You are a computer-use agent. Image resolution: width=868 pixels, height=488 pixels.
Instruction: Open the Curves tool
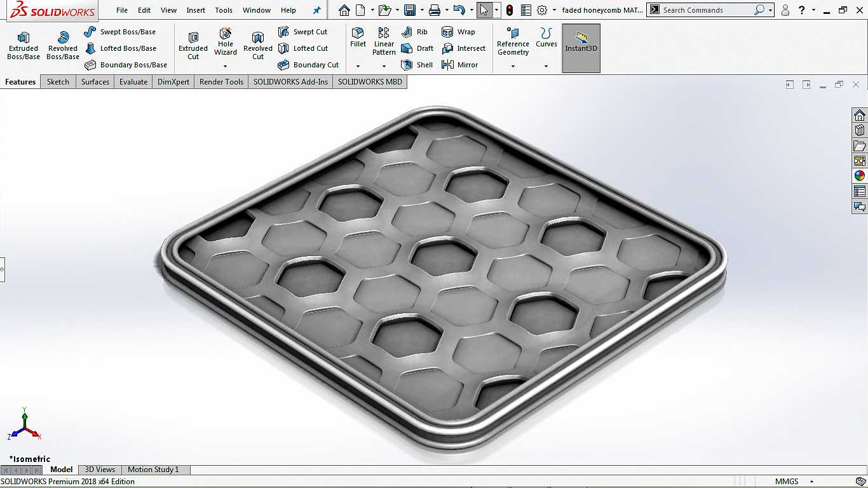click(546, 37)
